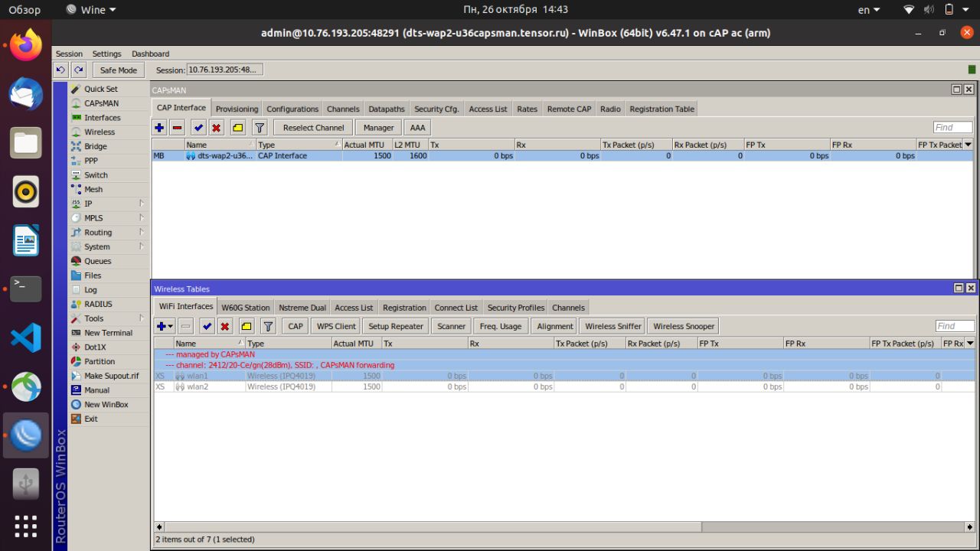Click the AAA button
This screenshot has height=551, width=980.
point(417,128)
